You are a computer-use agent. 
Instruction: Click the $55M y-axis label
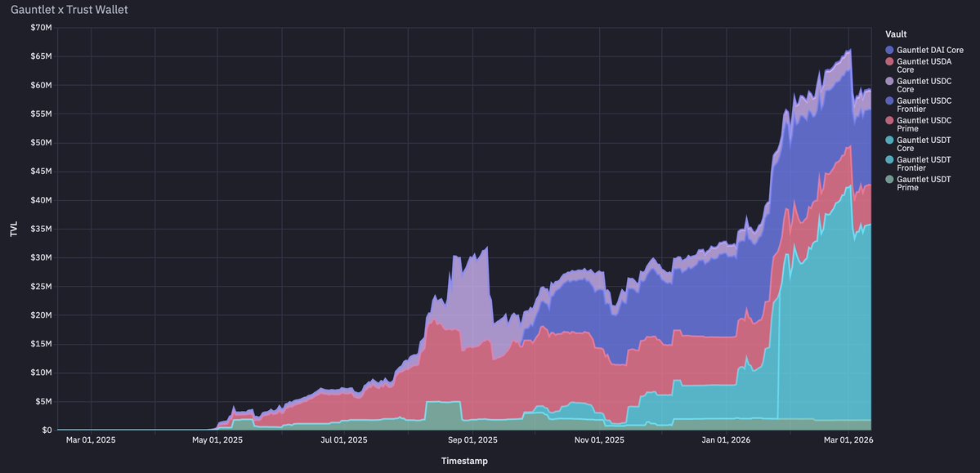coord(41,114)
